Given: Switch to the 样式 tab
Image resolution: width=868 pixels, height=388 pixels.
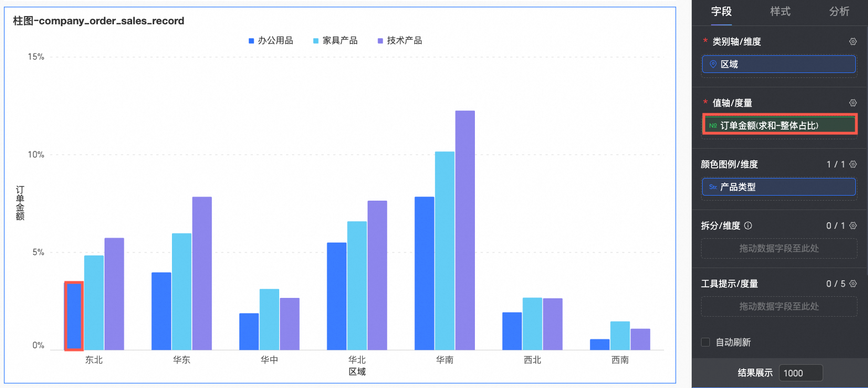Looking at the screenshot, I should pyautogui.click(x=780, y=12).
